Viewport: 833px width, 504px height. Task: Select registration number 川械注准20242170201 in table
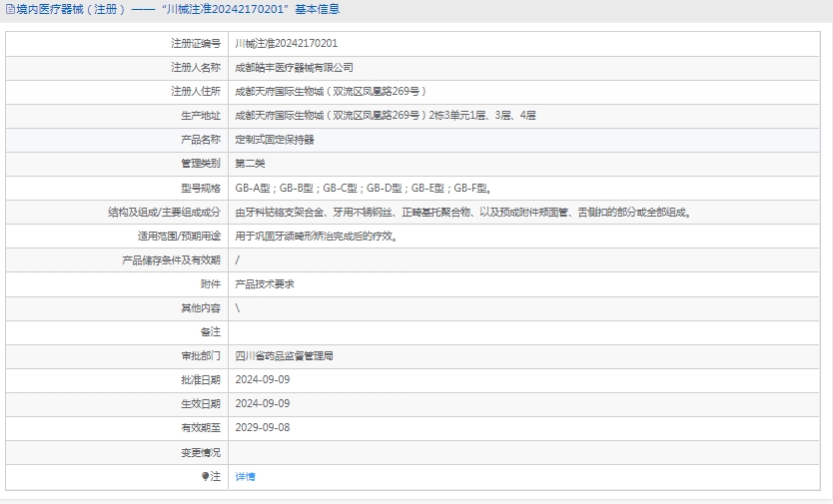click(x=286, y=44)
